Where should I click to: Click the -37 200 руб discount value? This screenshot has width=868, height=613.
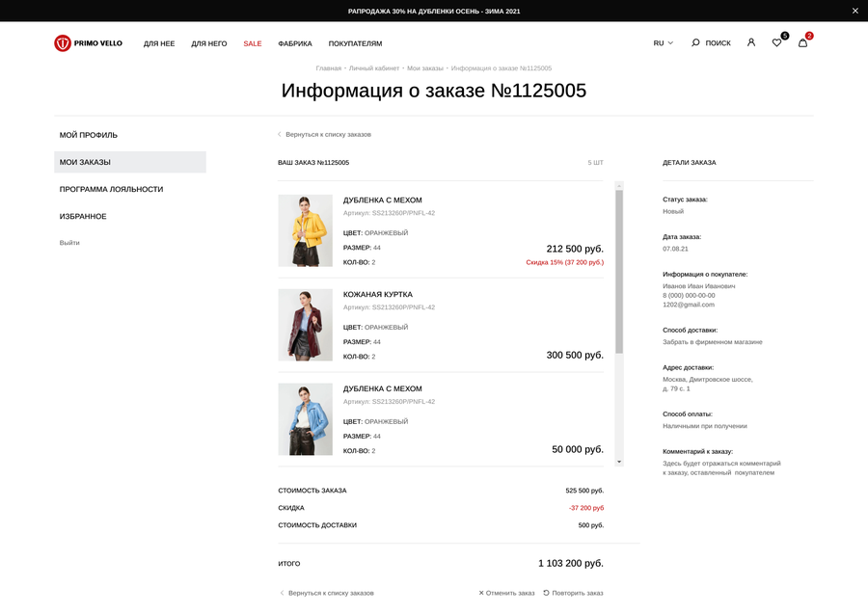pos(586,508)
